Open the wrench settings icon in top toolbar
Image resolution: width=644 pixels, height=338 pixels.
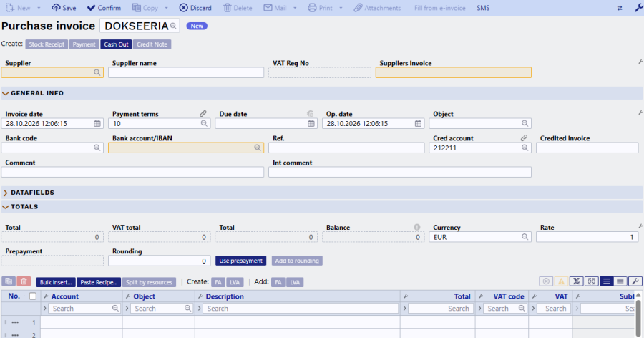tap(638, 8)
